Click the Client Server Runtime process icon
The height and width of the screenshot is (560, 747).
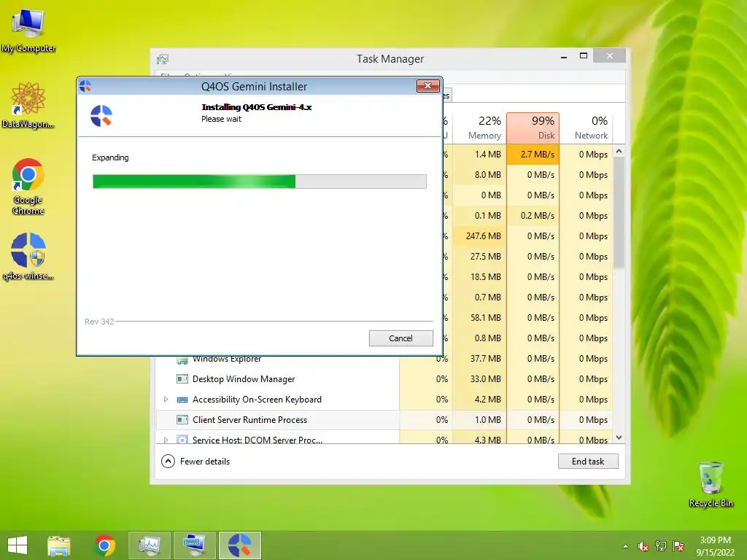[182, 420]
